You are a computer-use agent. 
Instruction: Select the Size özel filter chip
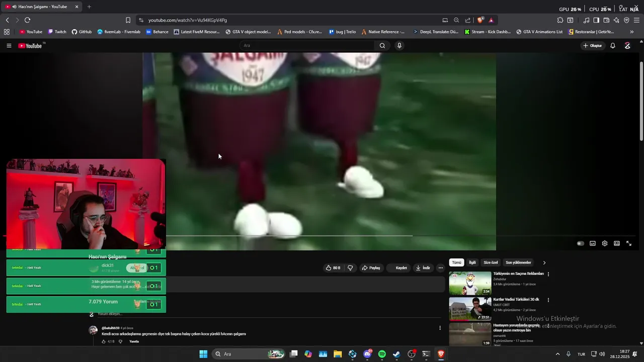[x=491, y=262]
